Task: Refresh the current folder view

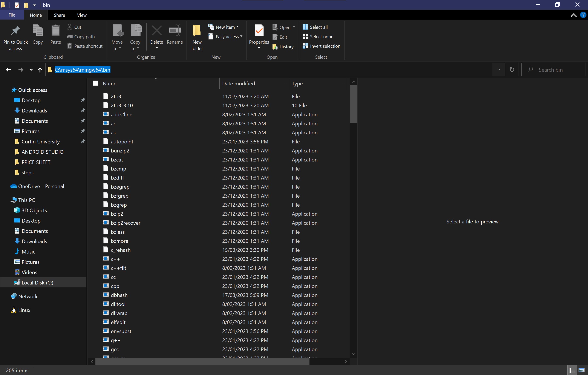Action: click(512, 70)
